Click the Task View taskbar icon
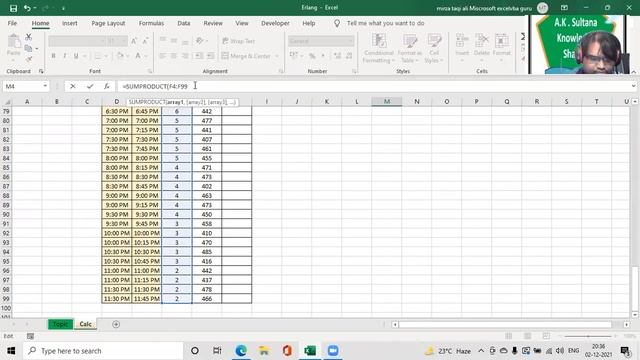This screenshot has width=640, height=360. click(217, 351)
